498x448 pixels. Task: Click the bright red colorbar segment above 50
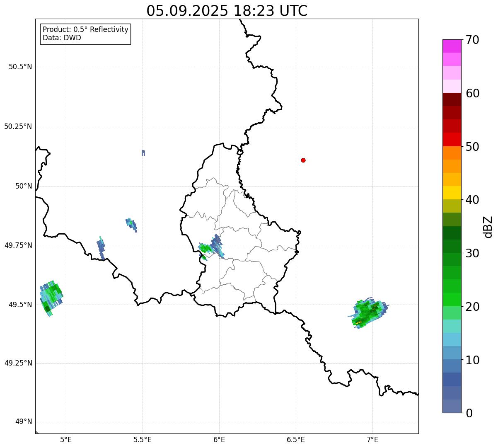click(x=452, y=139)
